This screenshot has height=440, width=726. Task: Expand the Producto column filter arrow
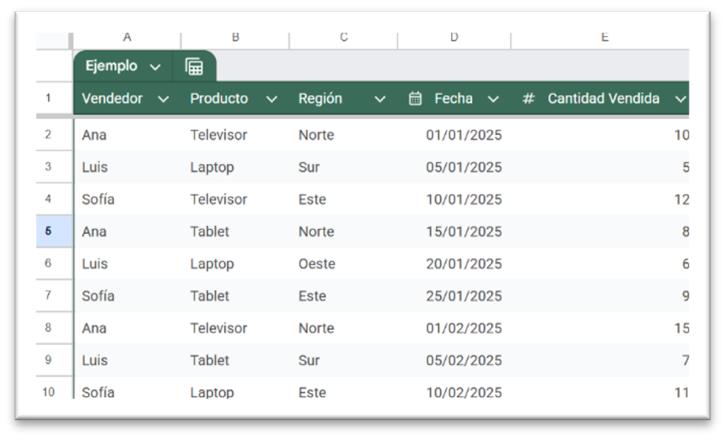[x=271, y=99]
